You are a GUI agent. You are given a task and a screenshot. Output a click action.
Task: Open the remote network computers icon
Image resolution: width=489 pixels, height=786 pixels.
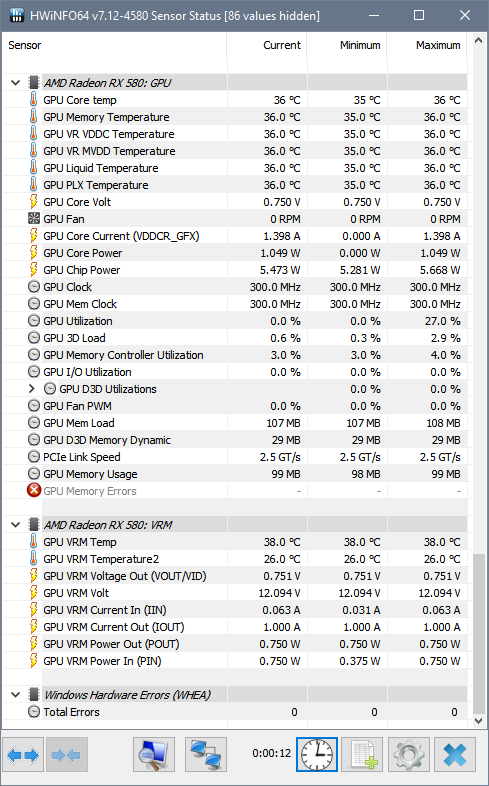[x=206, y=754]
